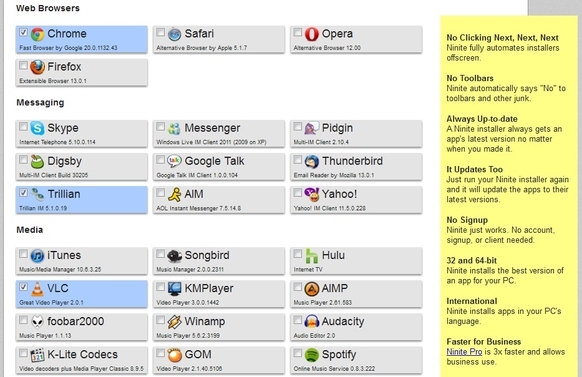The image size is (582, 377).
Task: Click the red Opera icon
Action: (311, 34)
